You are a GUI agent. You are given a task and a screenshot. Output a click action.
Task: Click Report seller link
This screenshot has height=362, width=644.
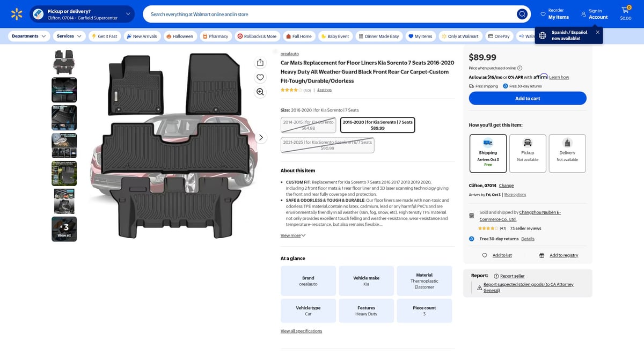click(512, 276)
